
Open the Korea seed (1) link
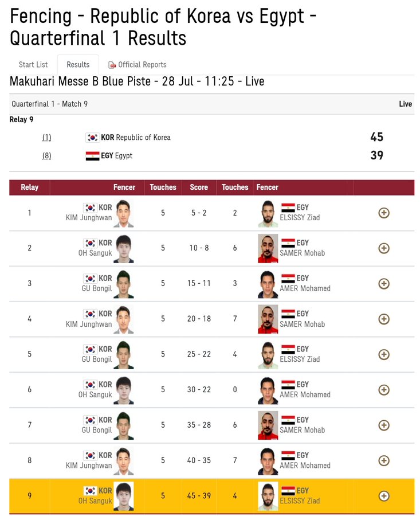46,138
